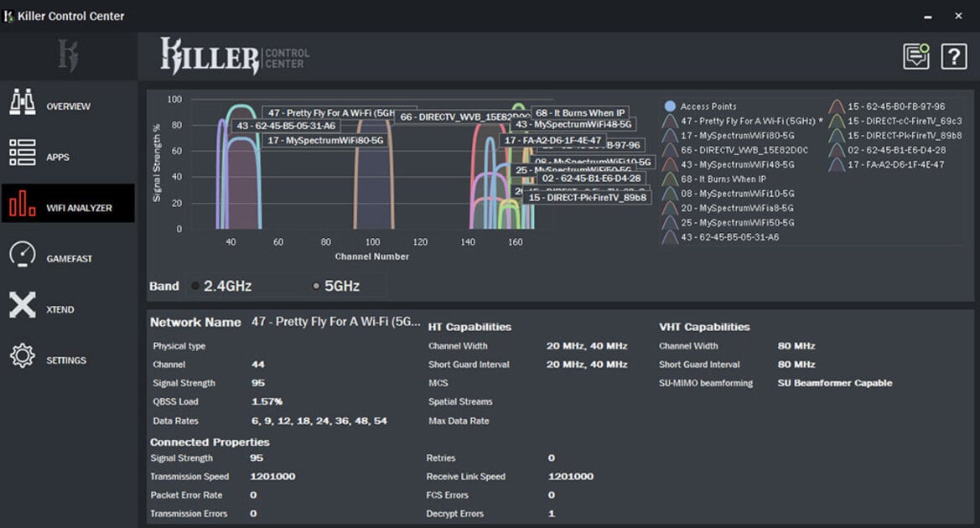Viewport: 980px width, 528px height.
Task: Click legend curve icon for 66 - DIRECTV_WVB_15E82D0C
Action: (670, 150)
